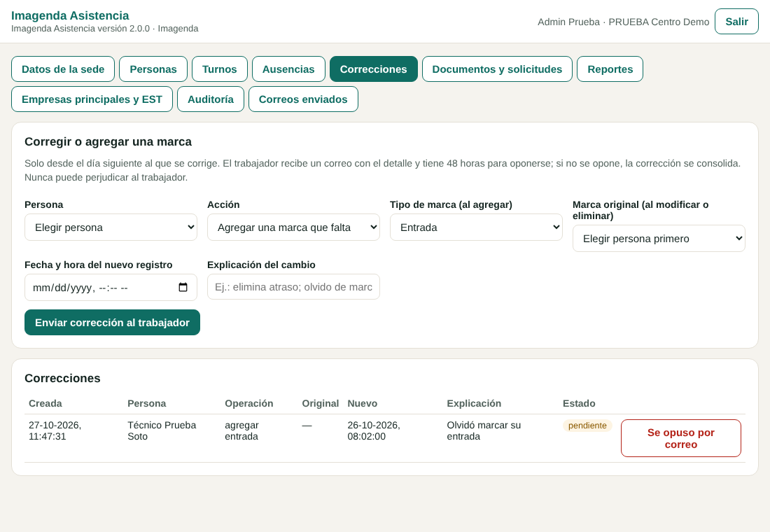Click the 'agregar entrada' operation cell
The height and width of the screenshot is (532, 770).
click(241, 430)
